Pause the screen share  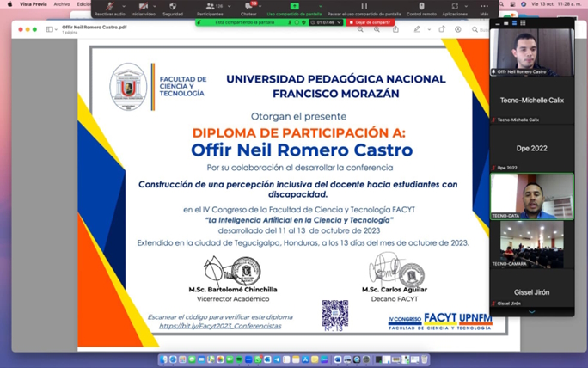point(363,8)
